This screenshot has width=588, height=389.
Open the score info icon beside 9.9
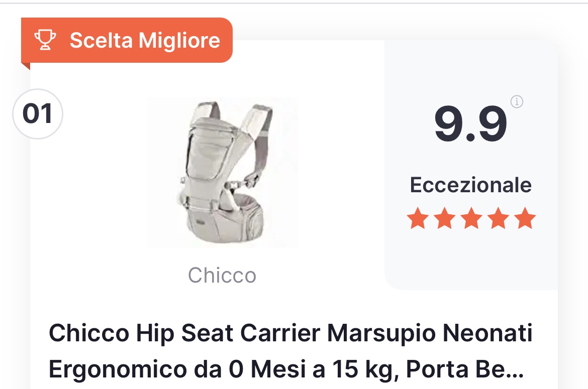tap(517, 101)
